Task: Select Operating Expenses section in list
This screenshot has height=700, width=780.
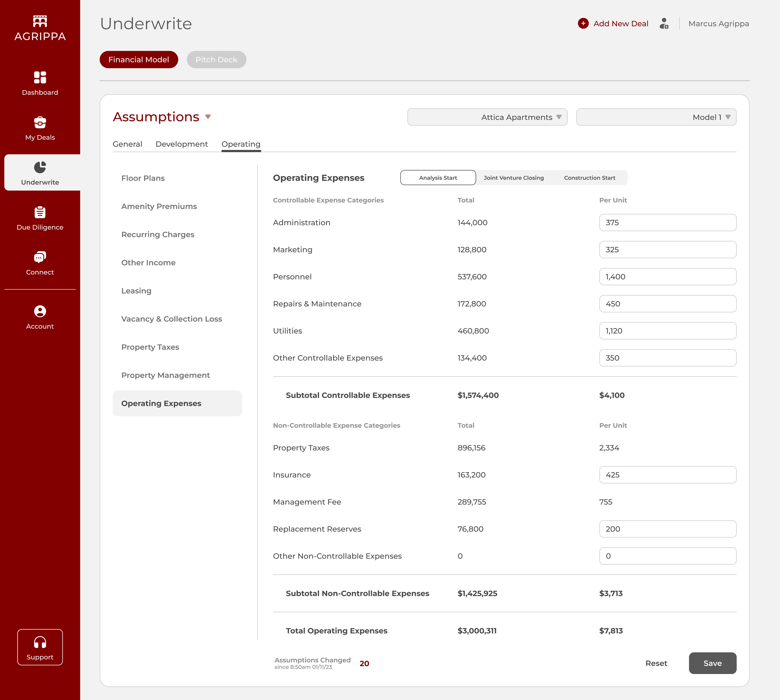Action: 177,403
